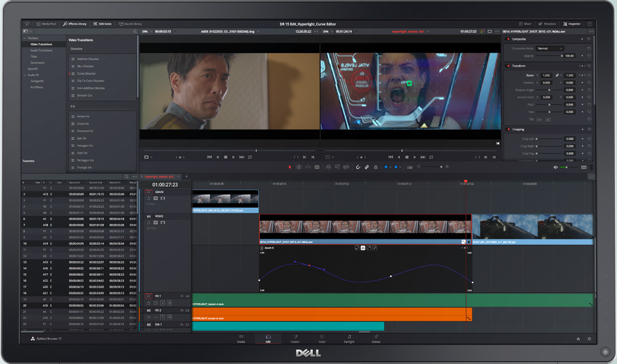
Task: Enable the dynamic trim mode tool
Action: pyautogui.click(x=308, y=167)
